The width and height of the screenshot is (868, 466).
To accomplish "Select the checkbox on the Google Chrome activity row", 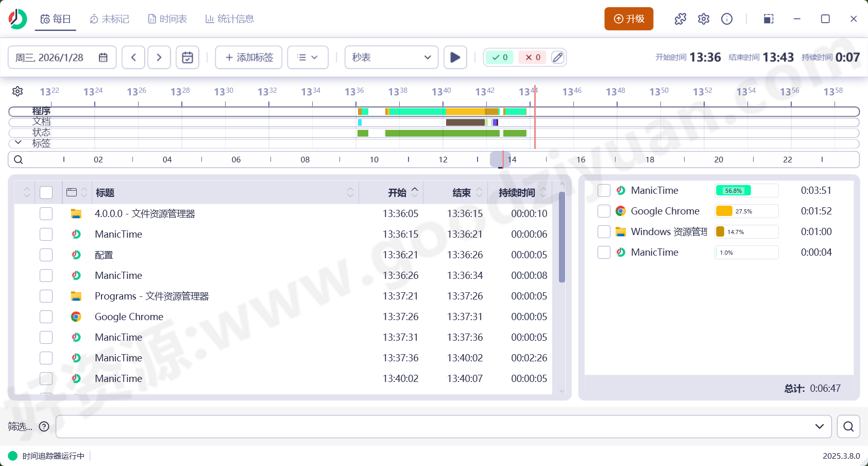I will (x=46, y=317).
